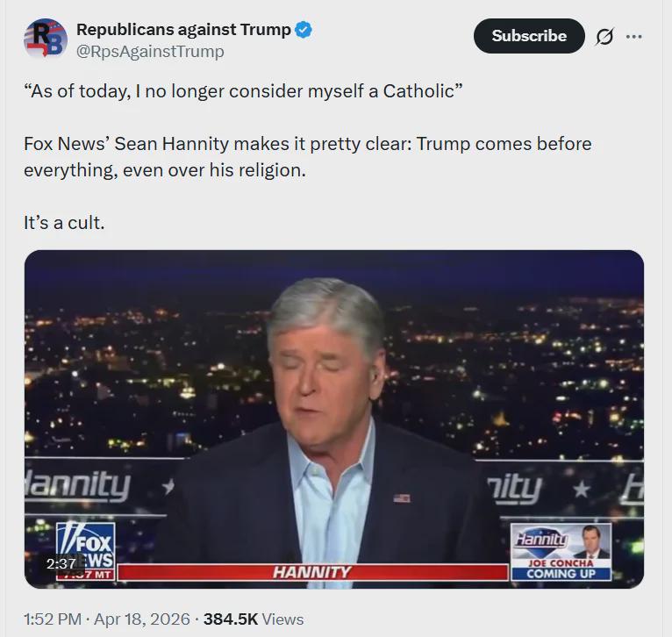Open the three-dot more options menu

[x=634, y=37]
